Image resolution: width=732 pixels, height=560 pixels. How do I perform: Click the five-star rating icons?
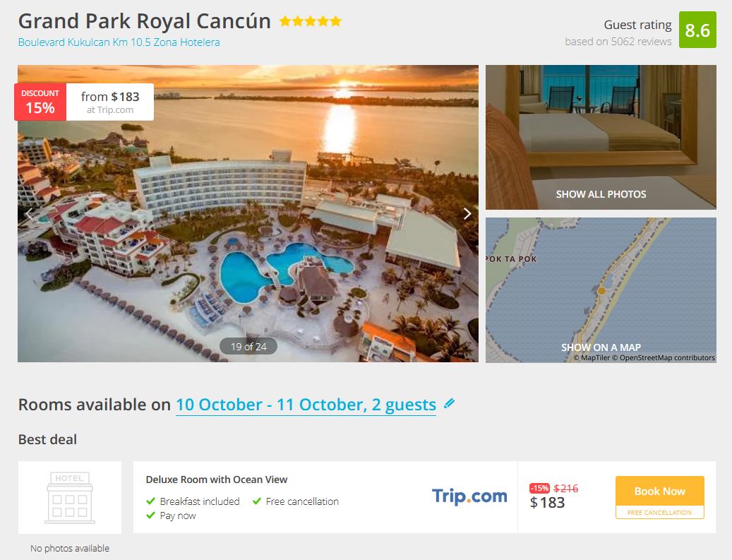(x=311, y=21)
